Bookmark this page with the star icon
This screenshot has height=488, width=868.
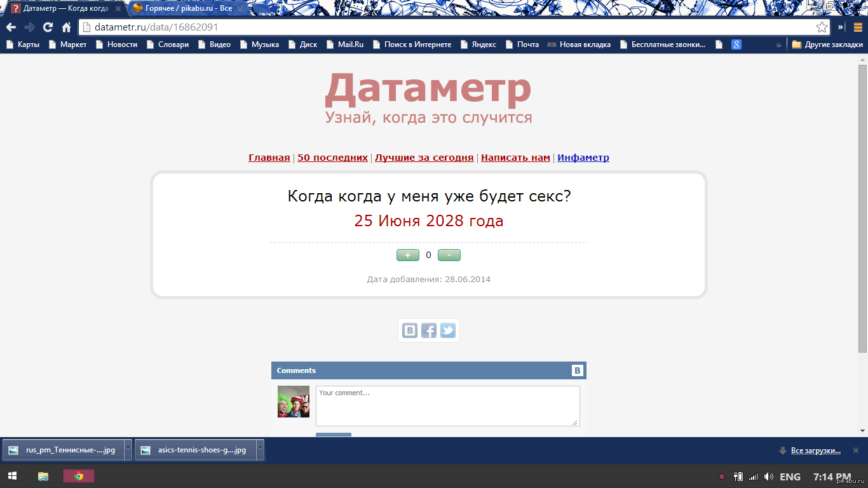pyautogui.click(x=822, y=27)
